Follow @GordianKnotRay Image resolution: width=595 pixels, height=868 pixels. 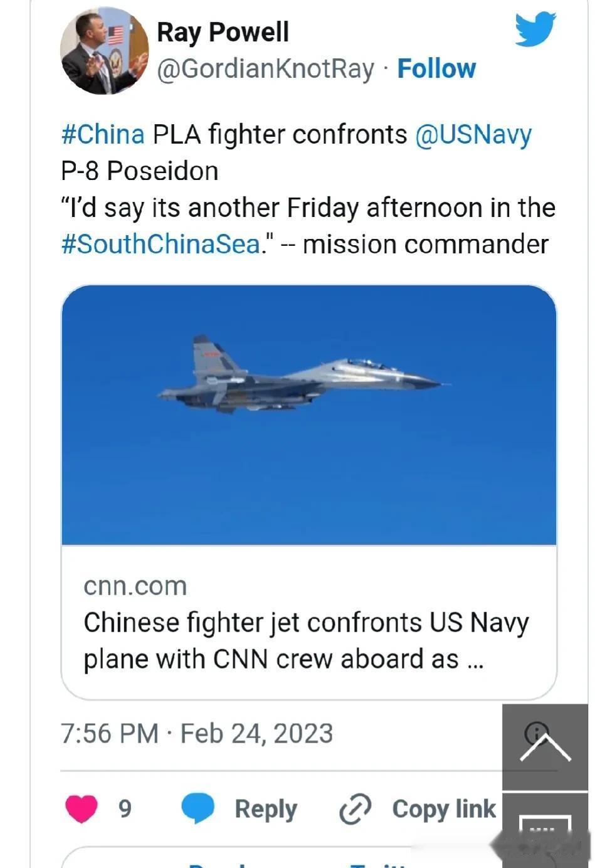(x=436, y=69)
